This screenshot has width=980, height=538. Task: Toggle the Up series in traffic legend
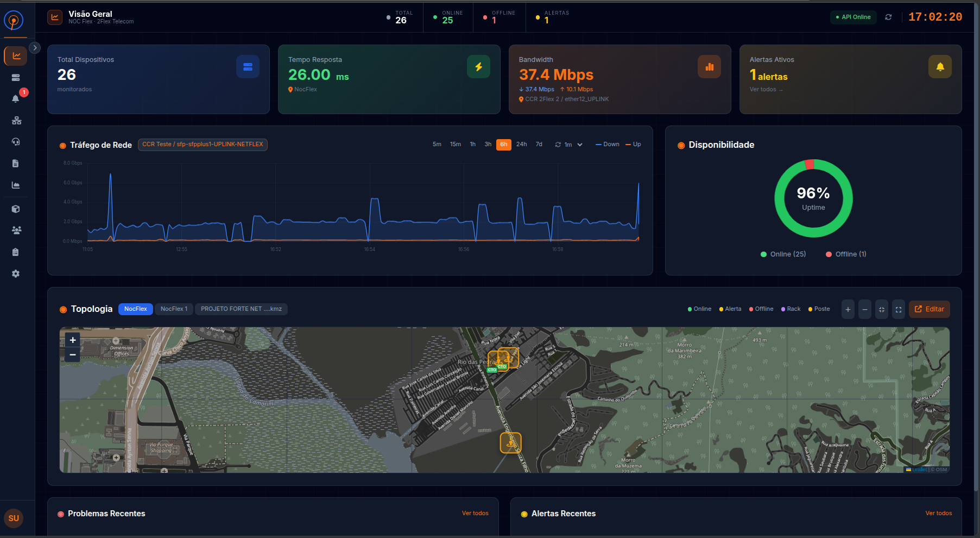click(633, 145)
